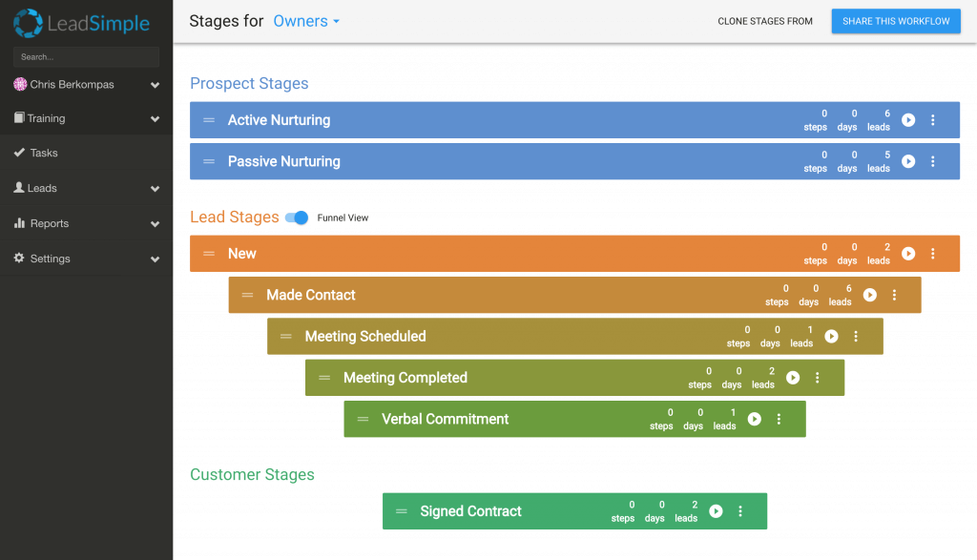Open three-dot menu on Signed Contract stage
The width and height of the screenshot is (977, 560).
(740, 511)
